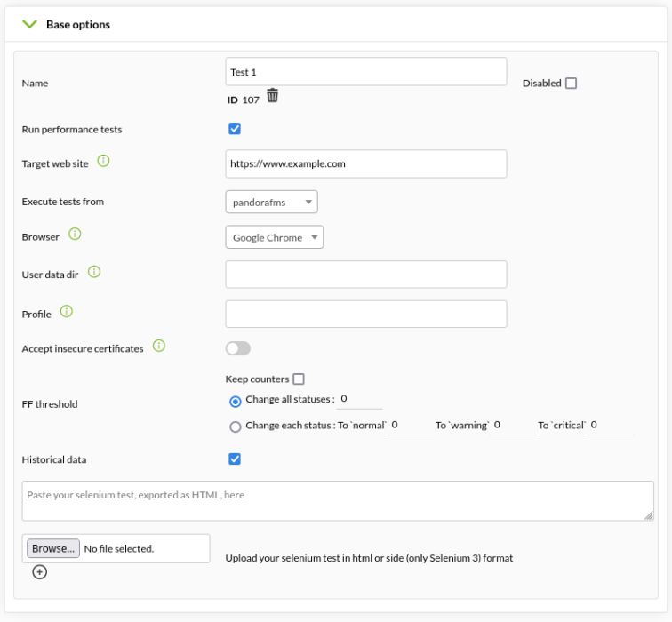
Task: Open info tip for Target web site
Action: (103, 161)
